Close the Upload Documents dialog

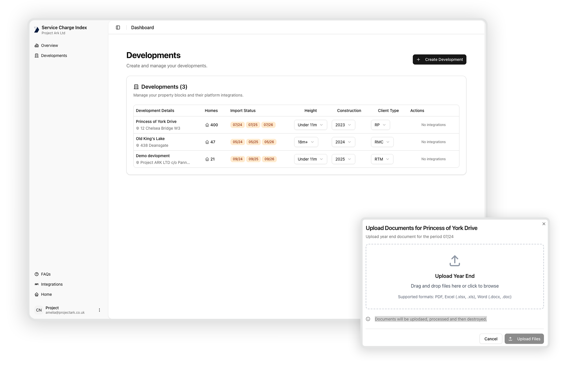544,224
